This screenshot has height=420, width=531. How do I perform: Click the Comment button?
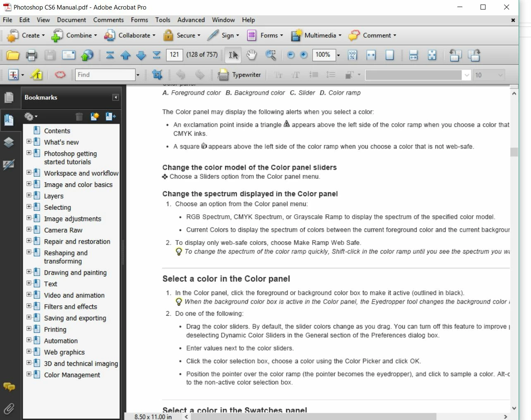point(372,36)
